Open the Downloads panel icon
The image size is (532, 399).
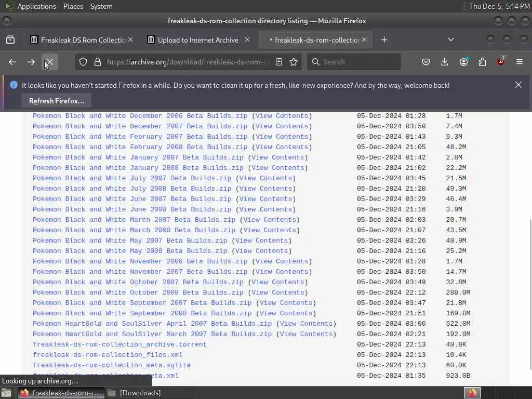click(x=445, y=62)
